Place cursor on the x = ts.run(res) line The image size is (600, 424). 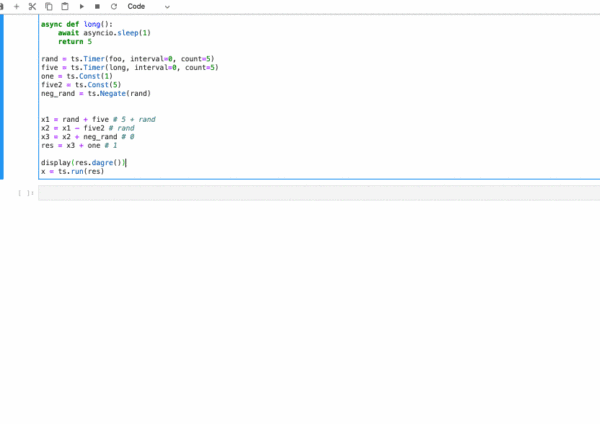(72, 171)
